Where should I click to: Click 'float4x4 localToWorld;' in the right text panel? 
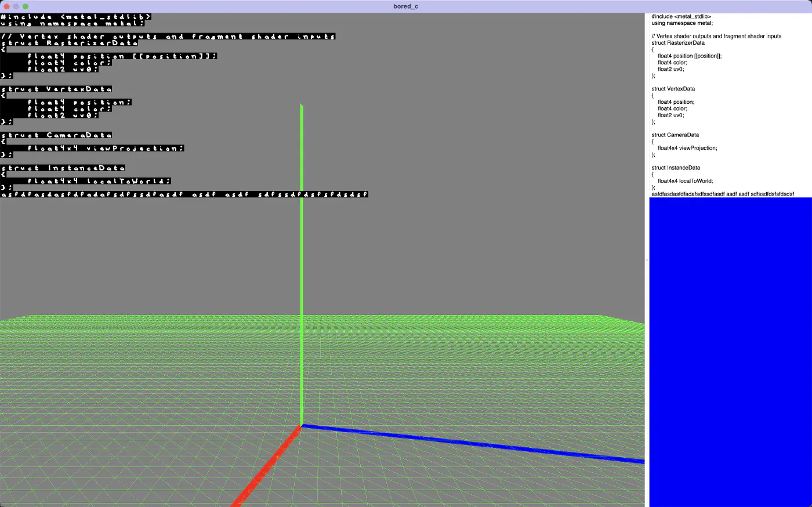(685, 181)
